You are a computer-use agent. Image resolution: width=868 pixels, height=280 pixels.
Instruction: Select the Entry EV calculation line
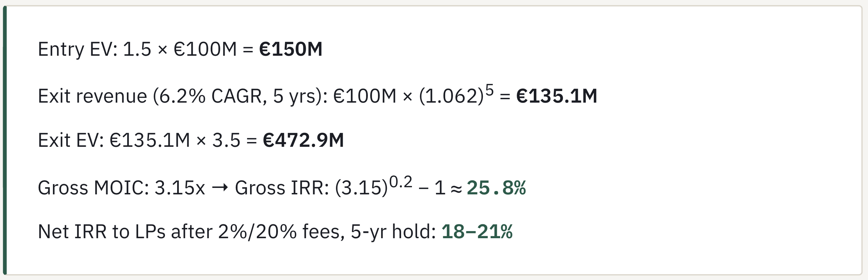pyautogui.click(x=180, y=49)
